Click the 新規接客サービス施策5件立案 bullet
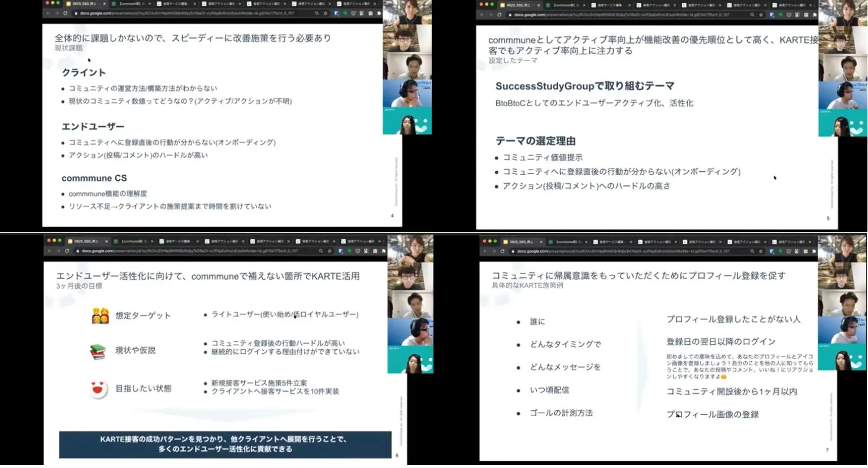 [259, 383]
